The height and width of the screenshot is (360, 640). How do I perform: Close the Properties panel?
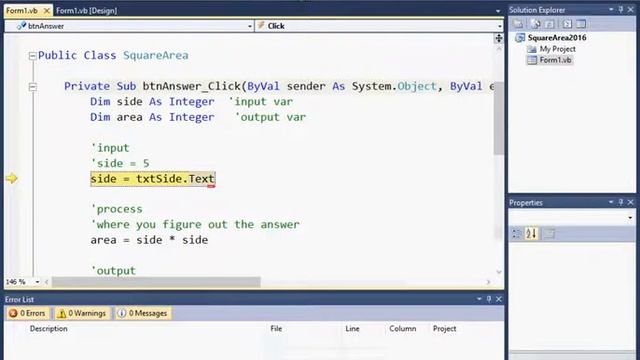coord(631,202)
